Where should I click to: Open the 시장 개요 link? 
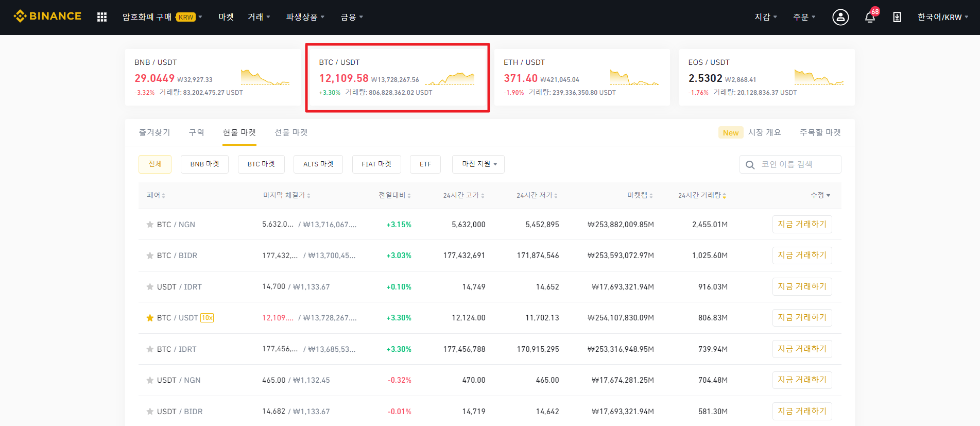click(x=764, y=132)
